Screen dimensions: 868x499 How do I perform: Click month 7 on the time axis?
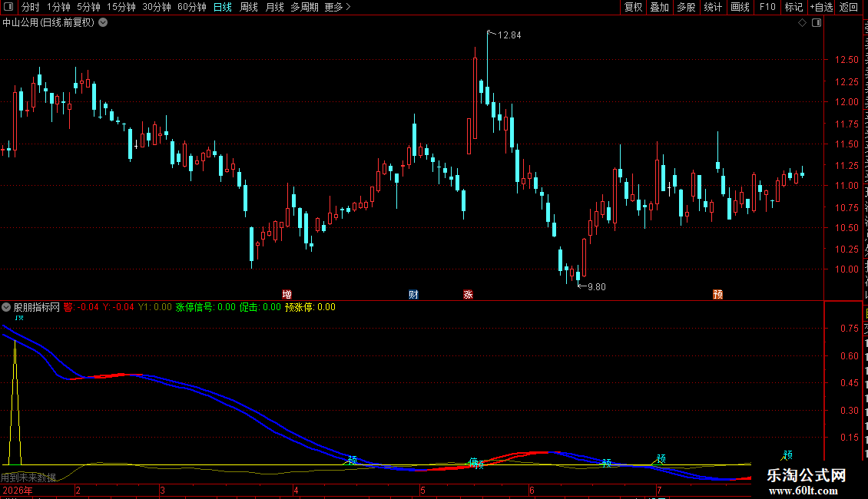[659, 491]
